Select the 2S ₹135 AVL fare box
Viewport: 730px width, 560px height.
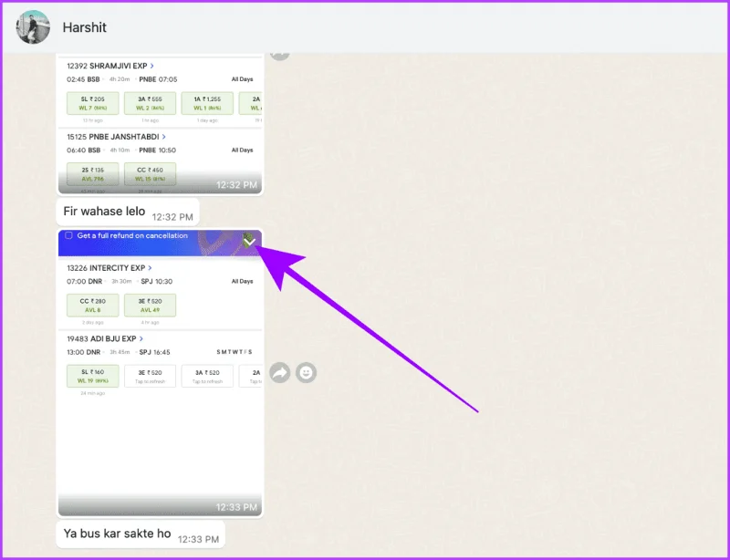coord(93,173)
